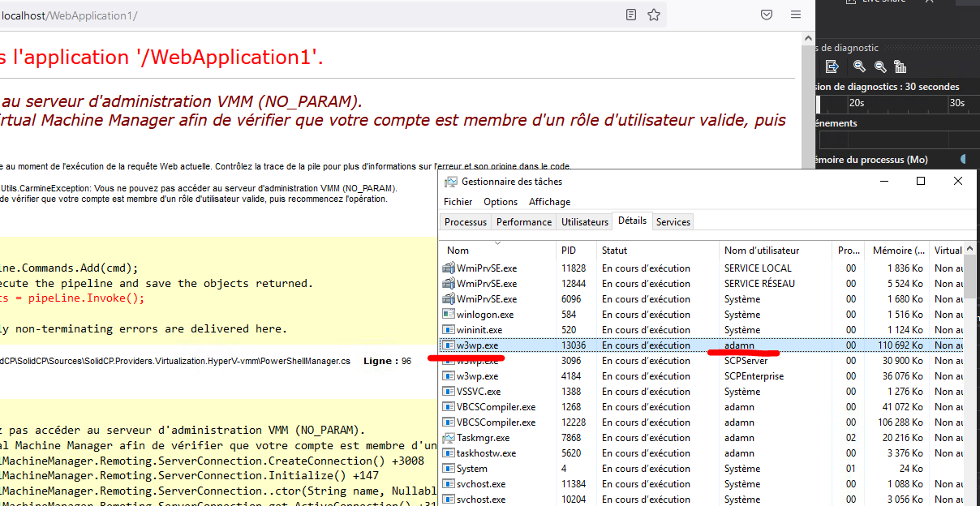Bookmark this page with the star icon
Screen dimensions: 980x506
pyautogui.click(x=653, y=15)
